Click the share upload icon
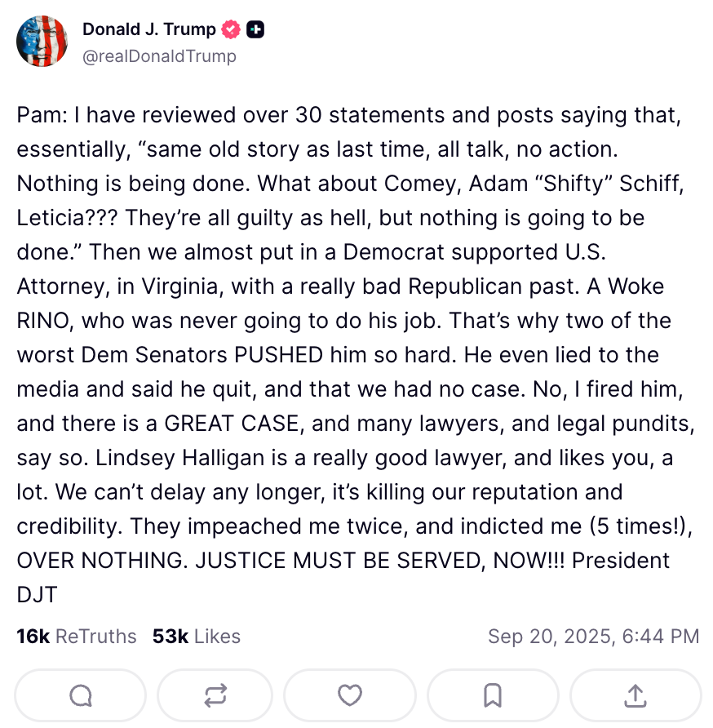 click(x=635, y=695)
